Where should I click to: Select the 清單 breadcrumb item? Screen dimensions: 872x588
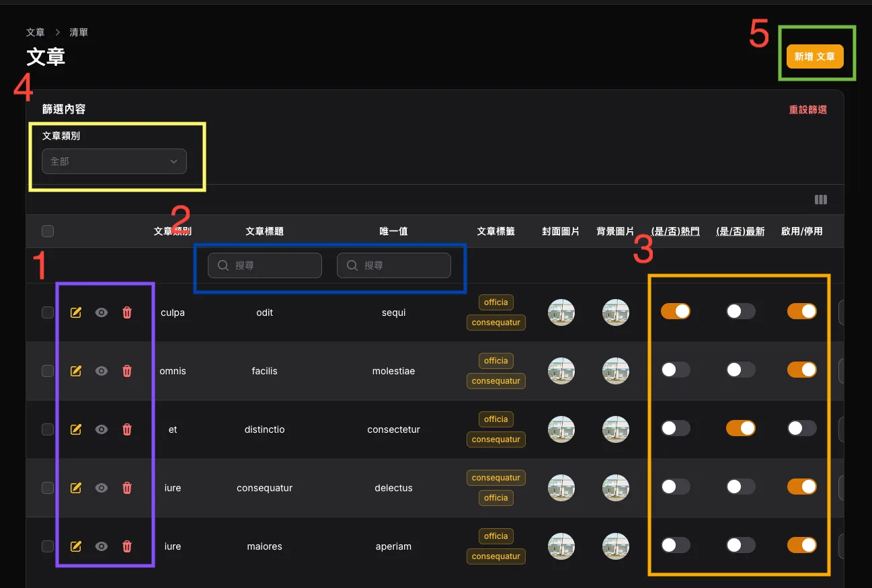coord(79,32)
